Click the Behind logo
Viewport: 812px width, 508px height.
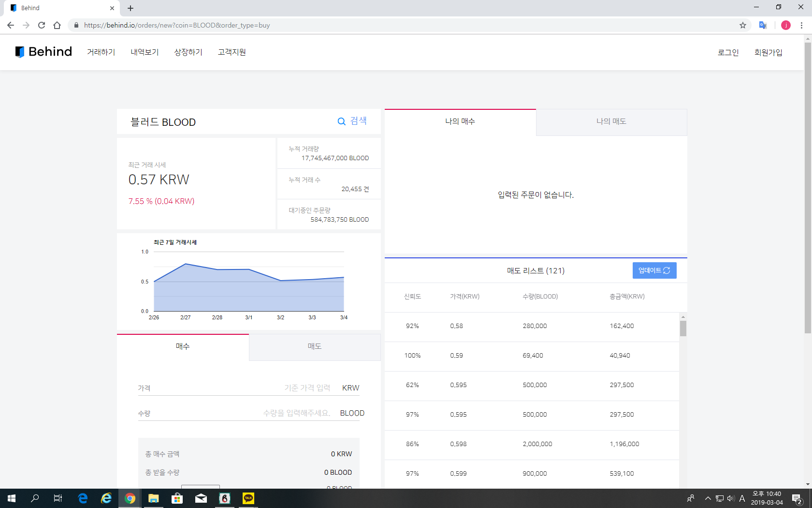click(x=43, y=52)
